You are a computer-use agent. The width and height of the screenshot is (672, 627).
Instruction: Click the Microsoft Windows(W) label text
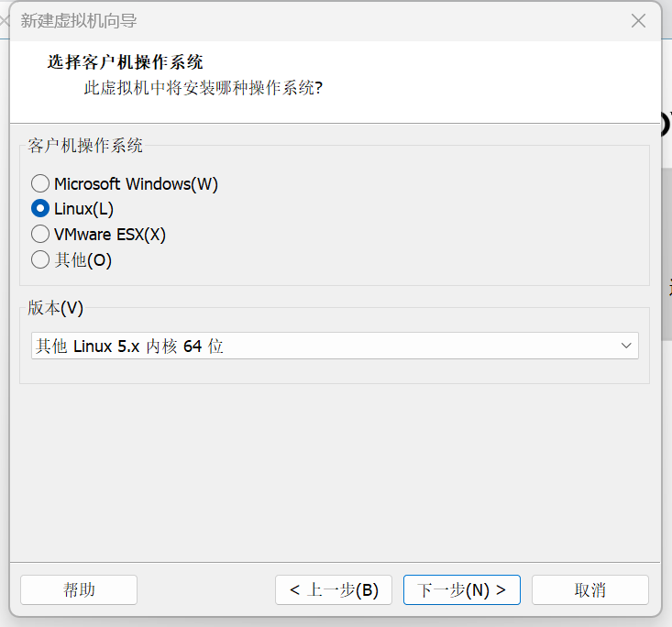point(136,183)
